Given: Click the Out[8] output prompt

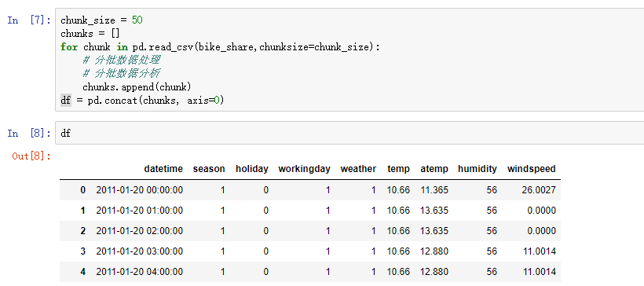Looking at the screenshot, I should point(31,156).
